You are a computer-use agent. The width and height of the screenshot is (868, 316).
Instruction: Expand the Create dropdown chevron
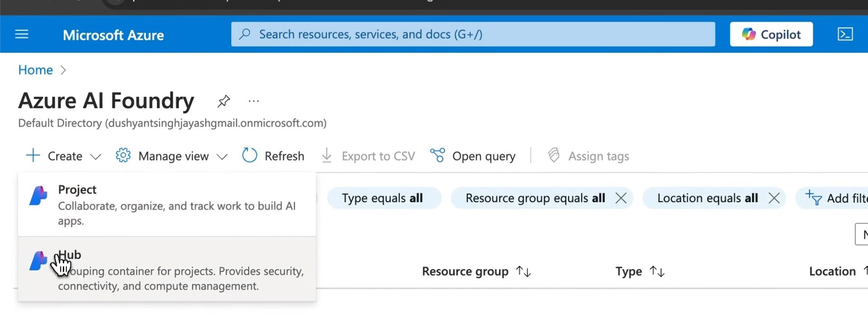(95, 156)
